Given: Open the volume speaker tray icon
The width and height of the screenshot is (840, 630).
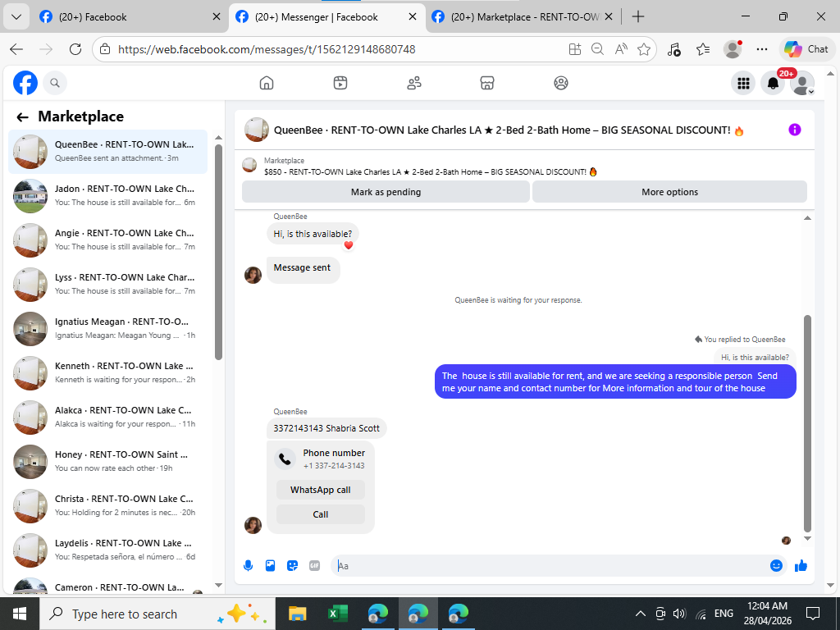Looking at the screenshot, I should point(679,614).
